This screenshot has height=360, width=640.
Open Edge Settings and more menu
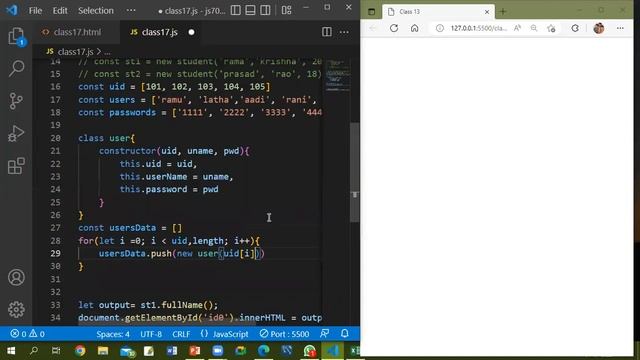(620, 28)
